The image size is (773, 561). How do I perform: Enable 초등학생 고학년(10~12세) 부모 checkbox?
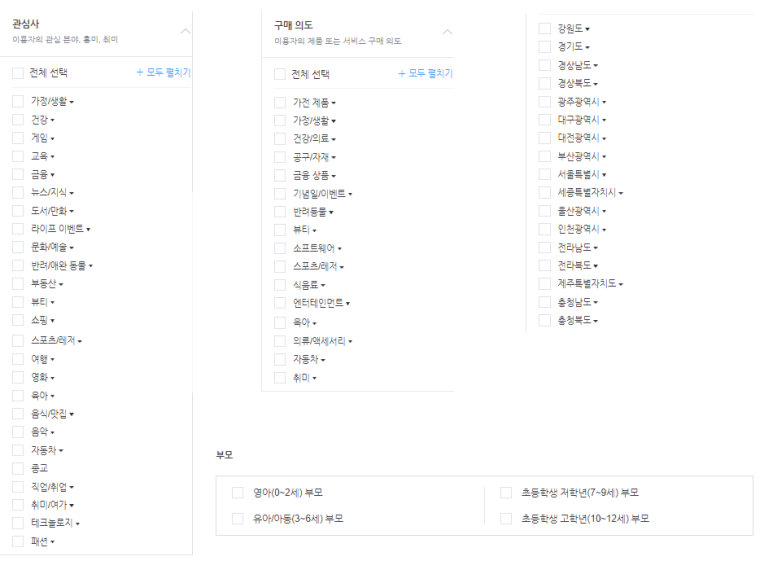tap(506, 518)
